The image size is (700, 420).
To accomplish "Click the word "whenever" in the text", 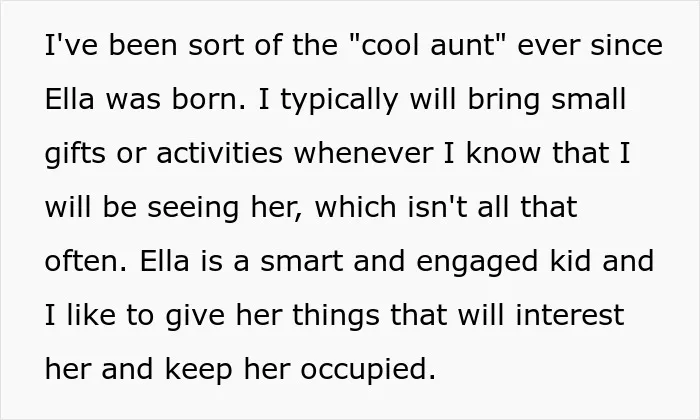I will [363, 153].
